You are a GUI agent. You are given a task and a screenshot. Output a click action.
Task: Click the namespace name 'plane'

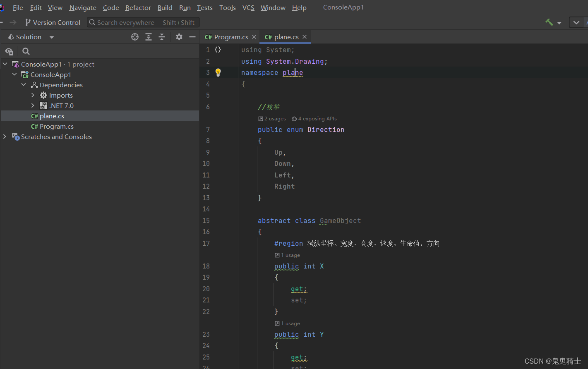(x=293, y=73)
